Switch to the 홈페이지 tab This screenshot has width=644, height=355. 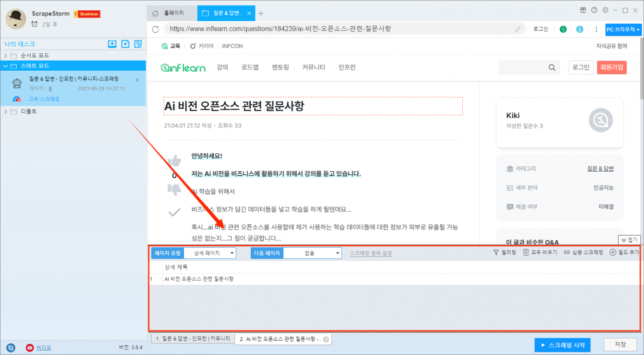172,13
